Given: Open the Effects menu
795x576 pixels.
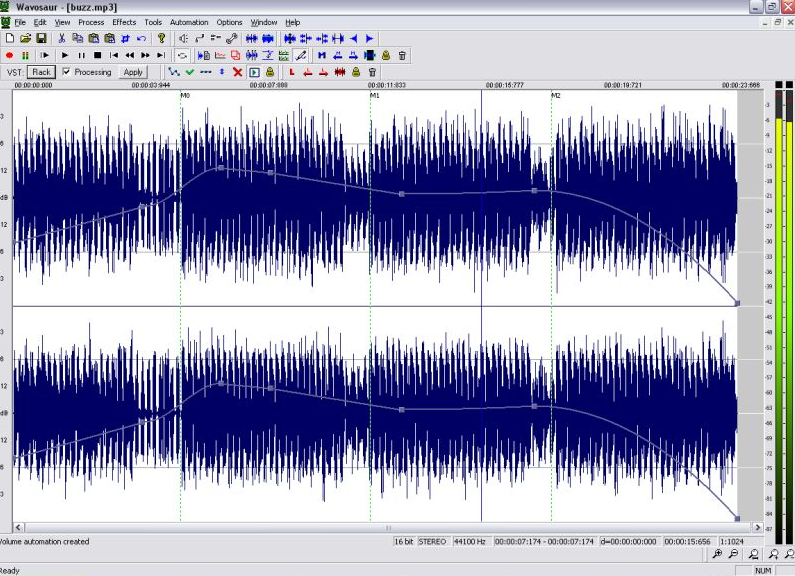Looking at the screenshot, I should tap(124, 22).
